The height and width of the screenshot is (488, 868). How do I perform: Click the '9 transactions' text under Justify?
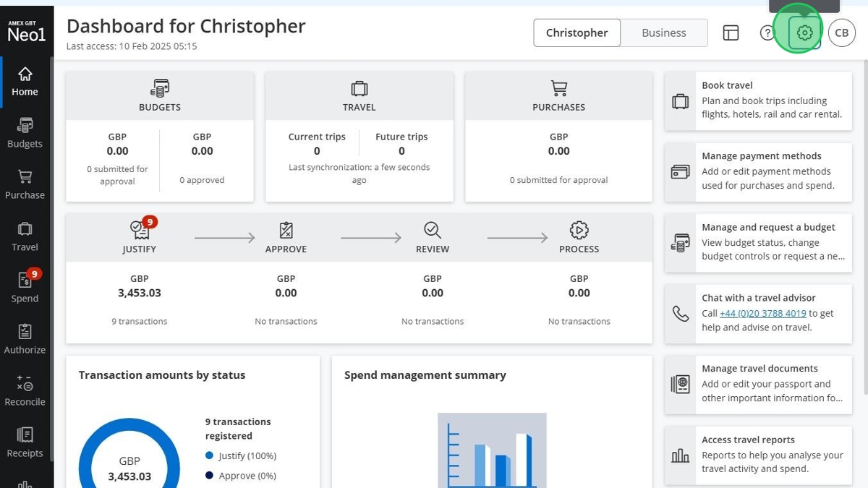tap(140, 321)
